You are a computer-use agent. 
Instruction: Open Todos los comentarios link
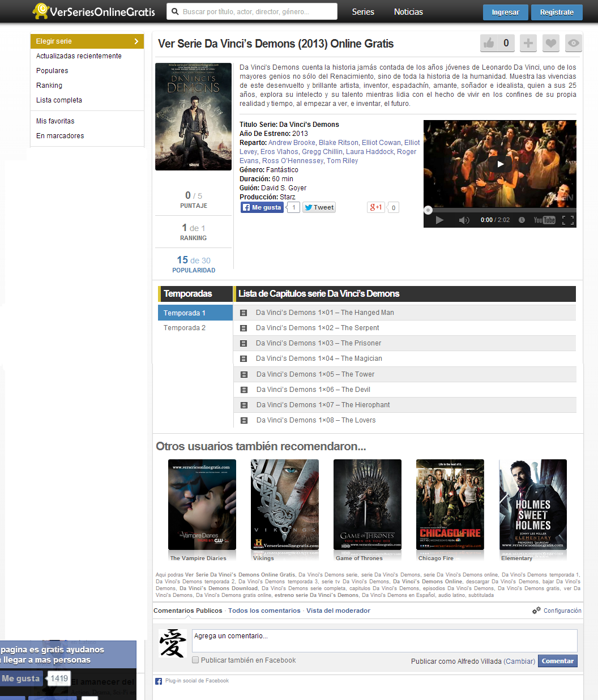264,611
